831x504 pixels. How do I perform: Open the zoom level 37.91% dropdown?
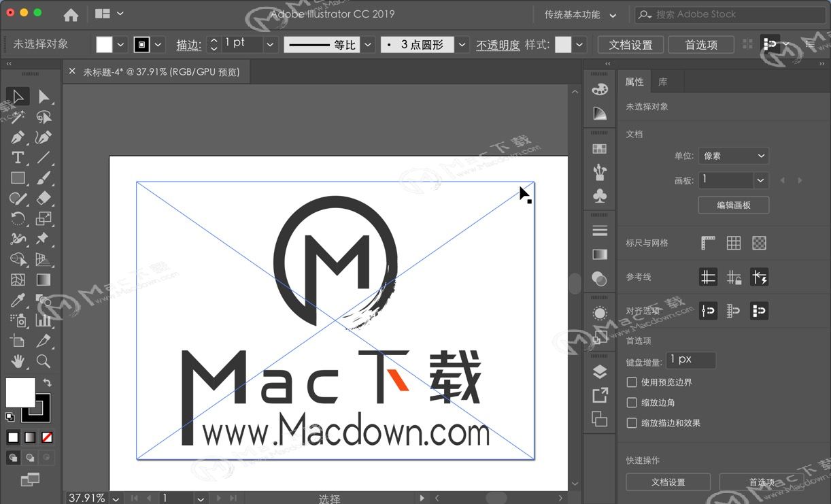pyautogui.click(x=116, y=499)
